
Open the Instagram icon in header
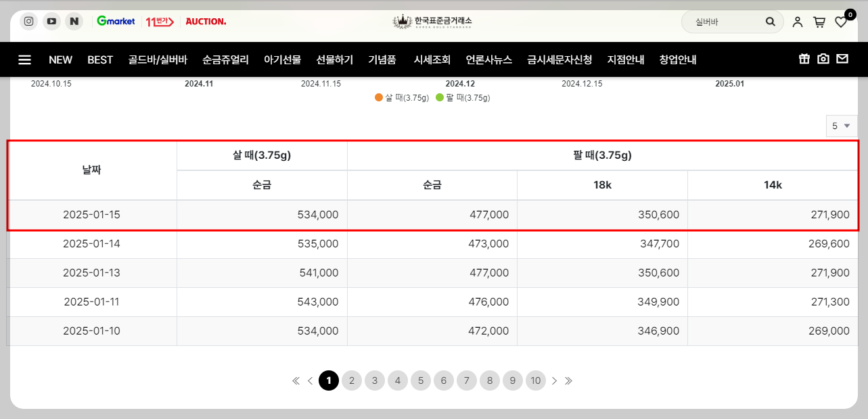click(28, 21)
